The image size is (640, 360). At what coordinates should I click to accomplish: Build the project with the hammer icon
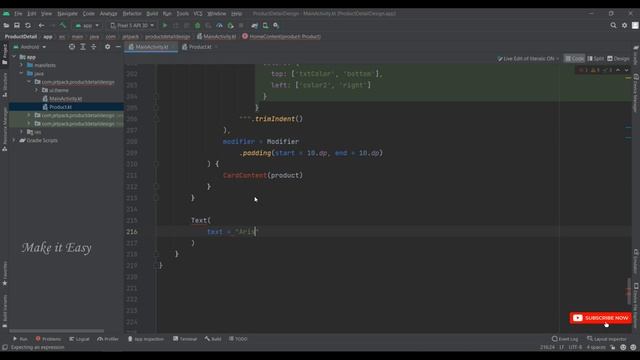click(x=63, y=25)
